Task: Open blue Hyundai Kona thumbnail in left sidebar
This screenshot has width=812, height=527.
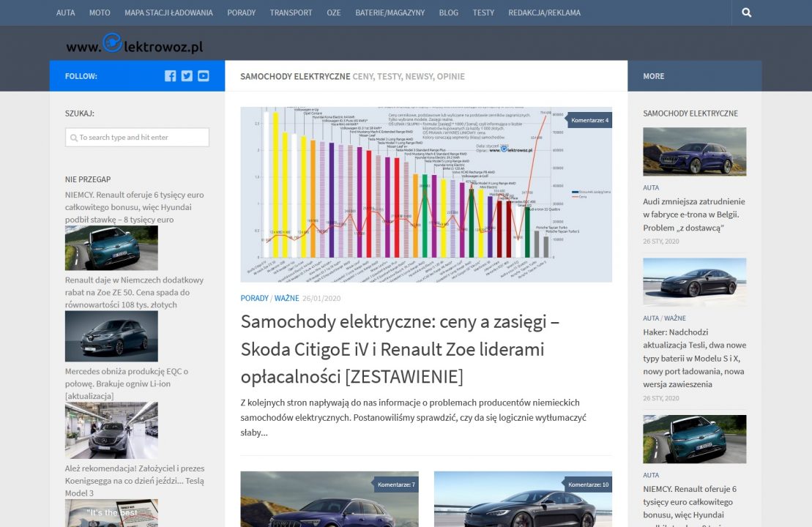Action: point(111,248)
